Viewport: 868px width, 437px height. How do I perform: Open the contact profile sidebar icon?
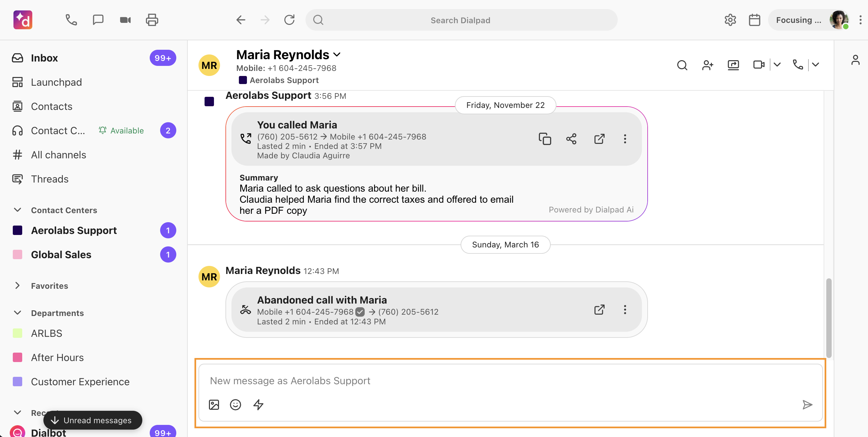(x=855, y=60)
